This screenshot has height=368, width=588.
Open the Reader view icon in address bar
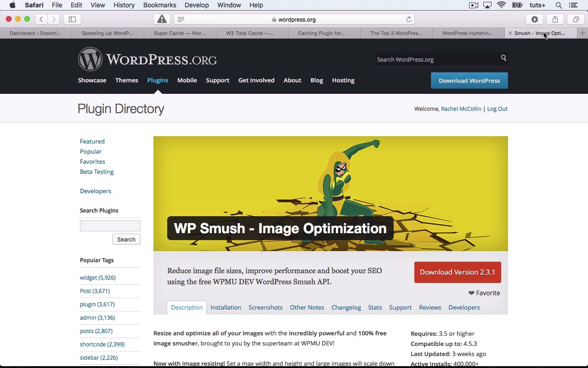(x=181, y=19)
